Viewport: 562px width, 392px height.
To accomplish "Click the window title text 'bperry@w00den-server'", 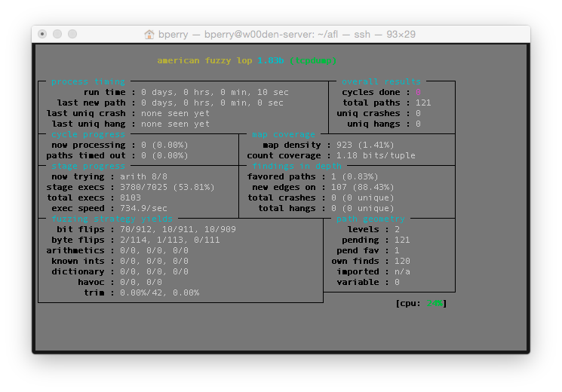I will [260, 35].
